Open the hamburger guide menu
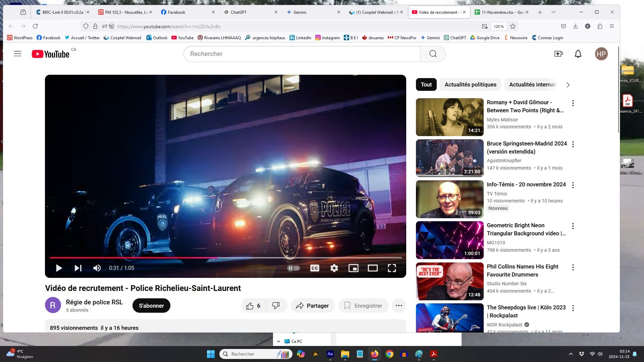 tap(17, 54)
